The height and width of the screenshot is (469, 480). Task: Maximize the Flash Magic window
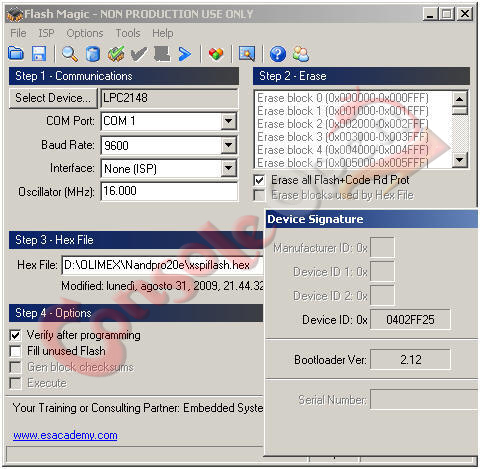click(x=447, y=14)
